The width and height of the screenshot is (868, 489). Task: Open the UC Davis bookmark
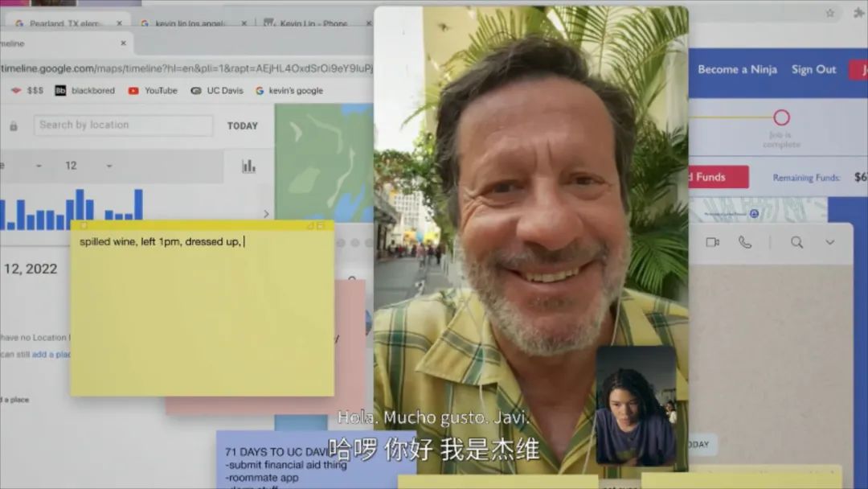coord(217,90)
